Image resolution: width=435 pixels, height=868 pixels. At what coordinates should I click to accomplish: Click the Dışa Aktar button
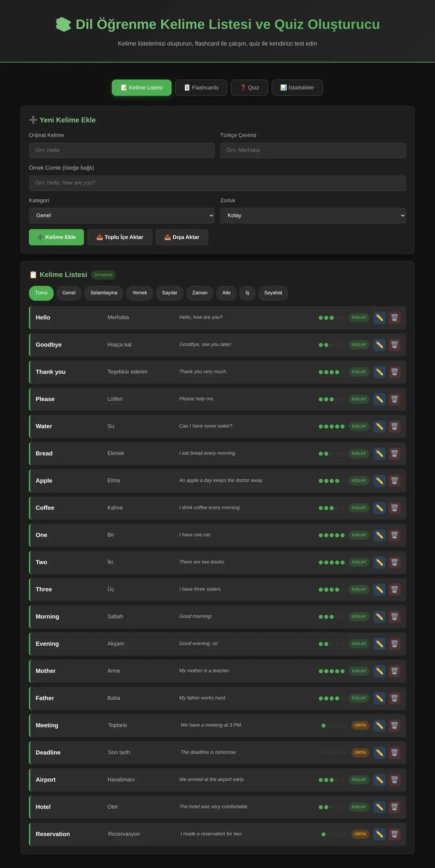(x=182, y=237)
